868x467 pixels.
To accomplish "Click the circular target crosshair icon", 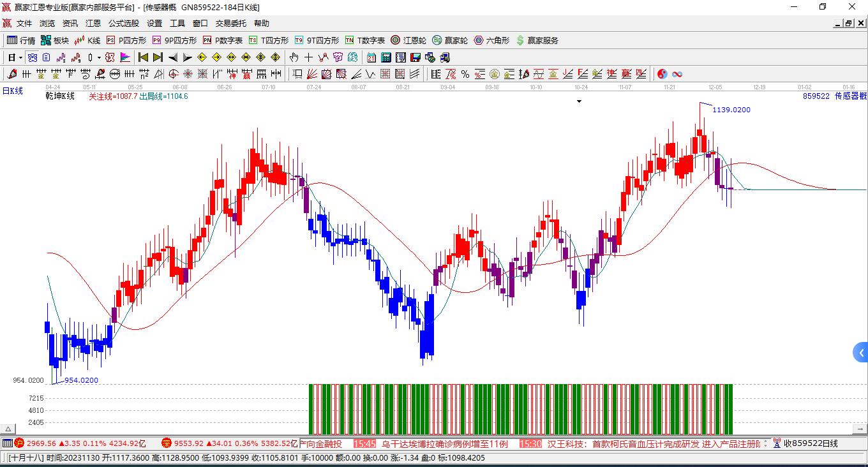I will (173, 74).
